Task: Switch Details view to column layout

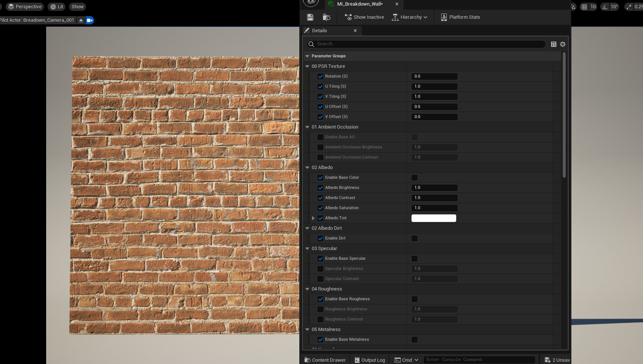Action: (553, 44)
